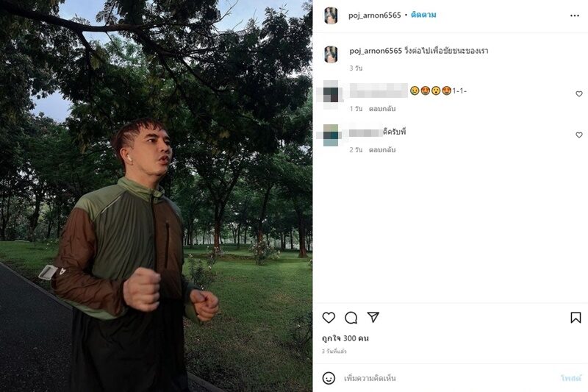The image size is (588, 392).
Task: Reply to the second comment (ตอบกลับ)
Action: pyautogui.click(x=382, y=150)
